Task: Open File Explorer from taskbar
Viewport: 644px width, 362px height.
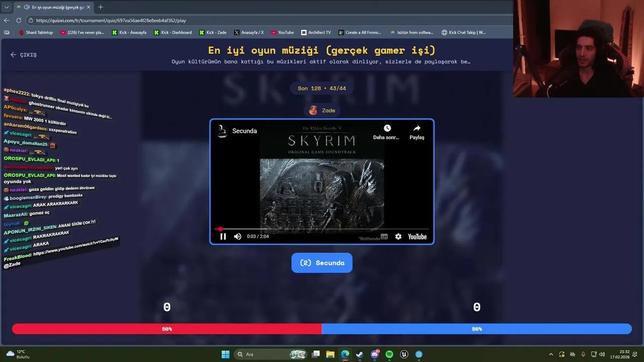Action: click(330, 354)
